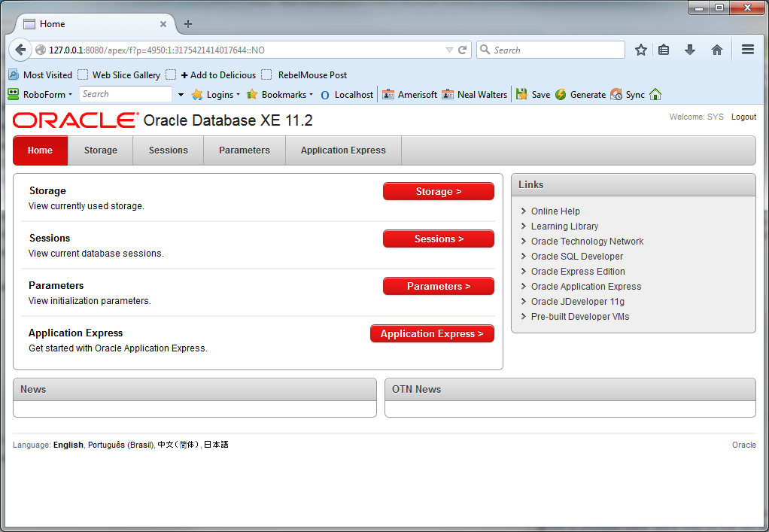The image size is (769, 532).
Task: Switch language to Japanese
Action: click(216, 445)
